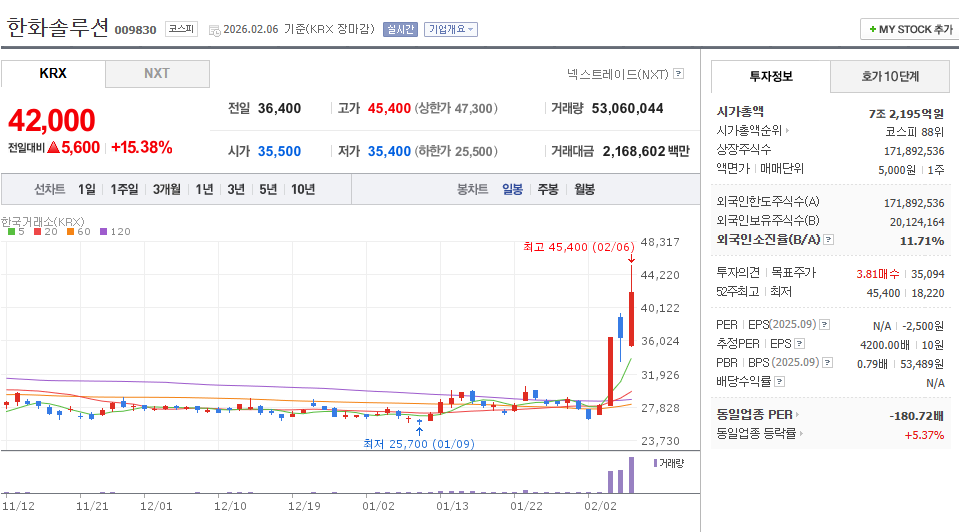Open the help icon beside 추정PER EPS
The width and height of the screenshot is (959, 532).
(799, 344)
